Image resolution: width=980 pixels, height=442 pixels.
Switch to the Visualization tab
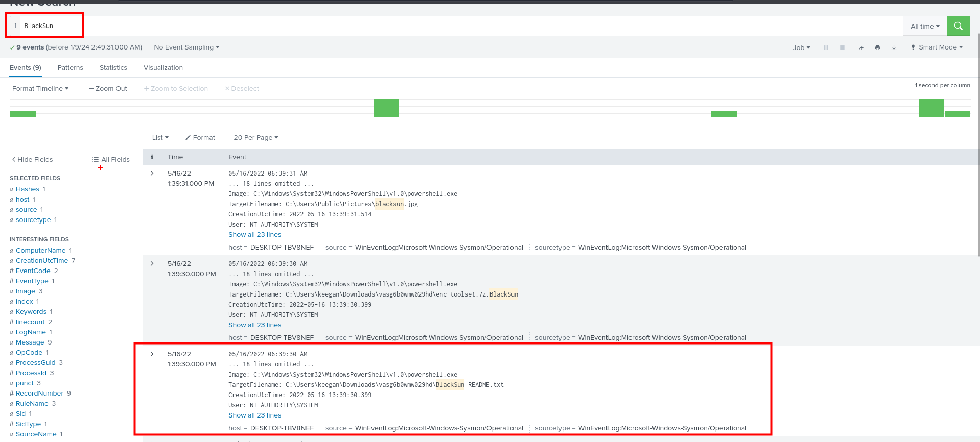[x=163, y=68]
